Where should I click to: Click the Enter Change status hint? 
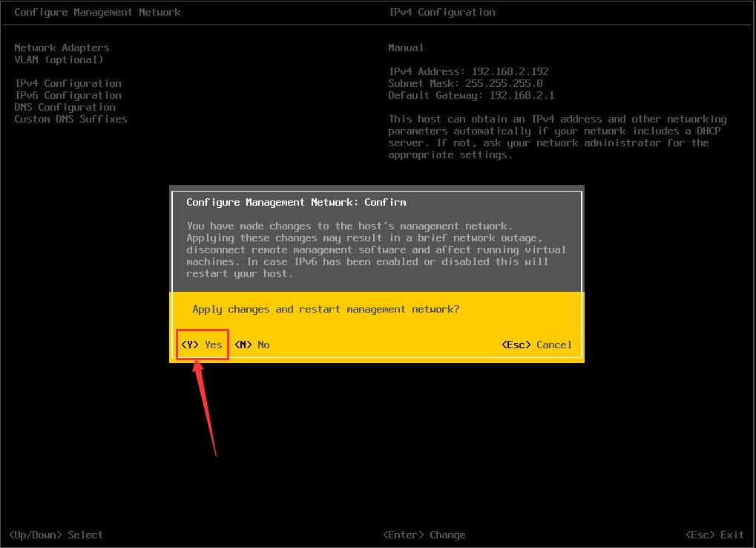coord(424,534)
